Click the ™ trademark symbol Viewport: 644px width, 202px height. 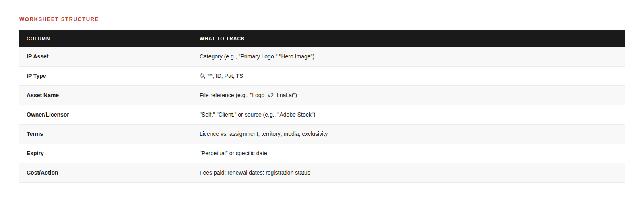[x=210, y=76]
